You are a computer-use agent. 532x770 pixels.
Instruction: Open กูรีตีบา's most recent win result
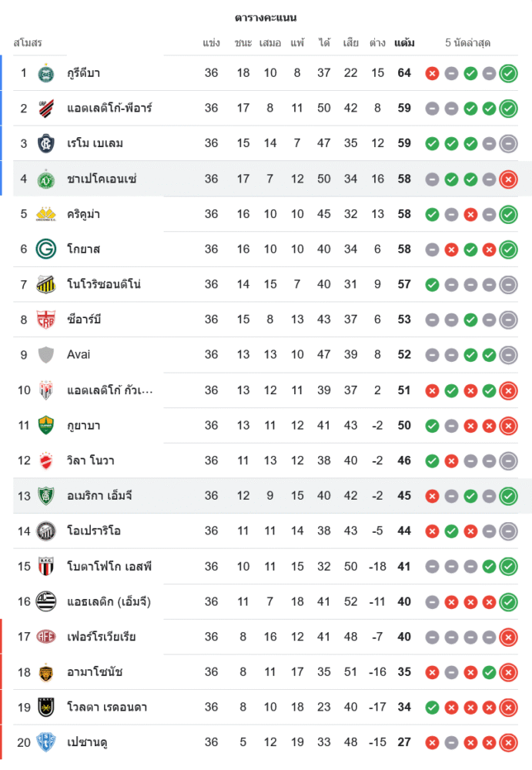pyautogui.click(x=508, y=73)
